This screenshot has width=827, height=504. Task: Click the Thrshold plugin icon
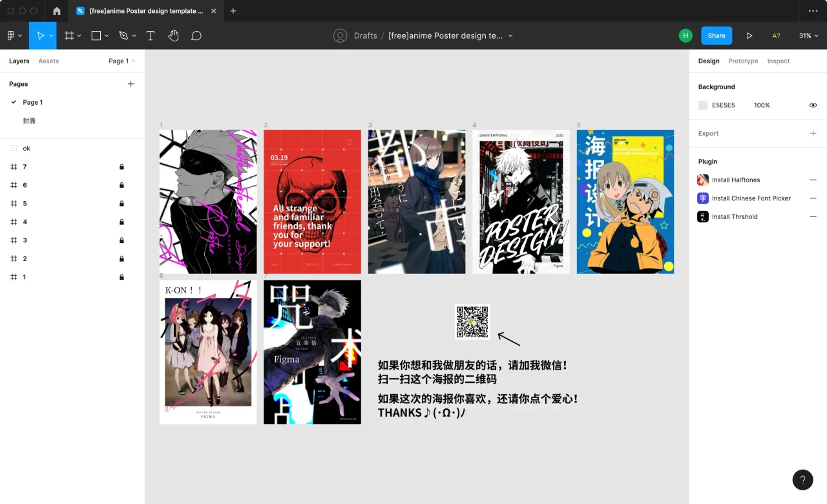click(703, 216)
